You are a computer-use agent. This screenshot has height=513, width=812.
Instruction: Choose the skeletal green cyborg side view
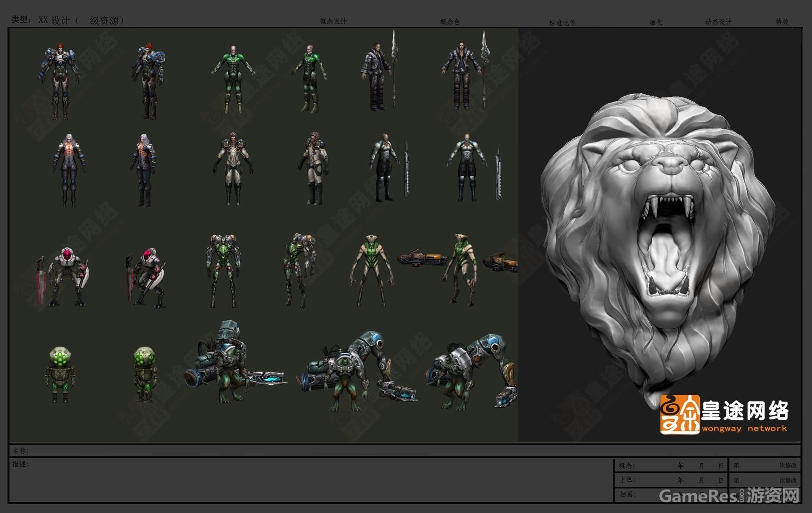tap(299, 271)
